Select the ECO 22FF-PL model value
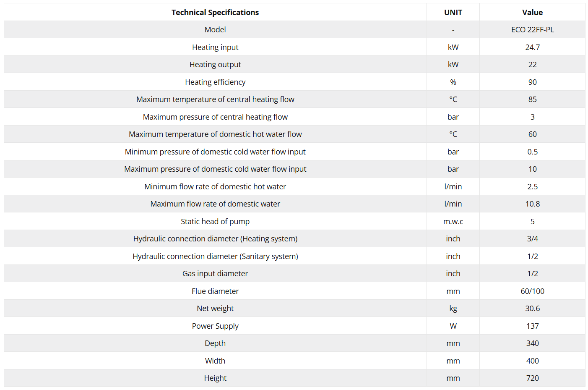 (532, 30)
